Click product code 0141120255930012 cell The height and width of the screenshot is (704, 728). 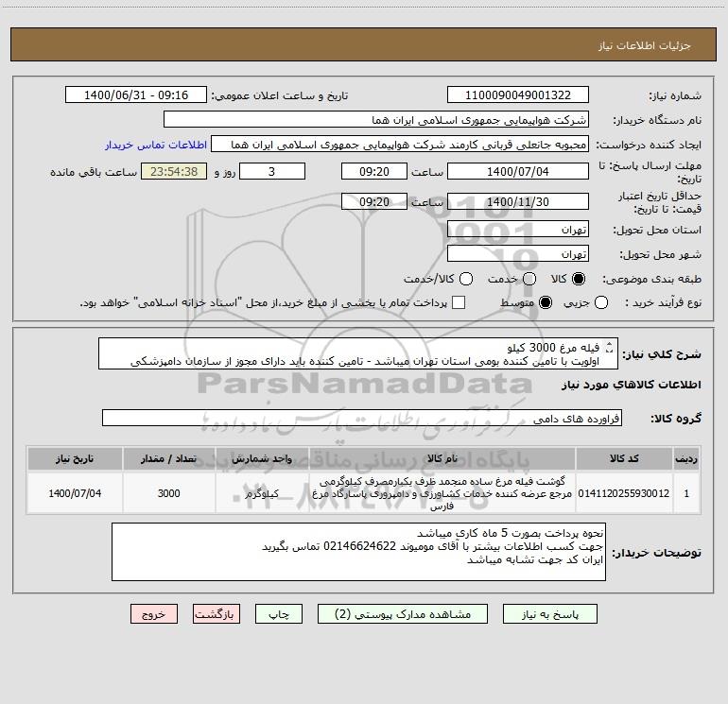click(624, 493)
